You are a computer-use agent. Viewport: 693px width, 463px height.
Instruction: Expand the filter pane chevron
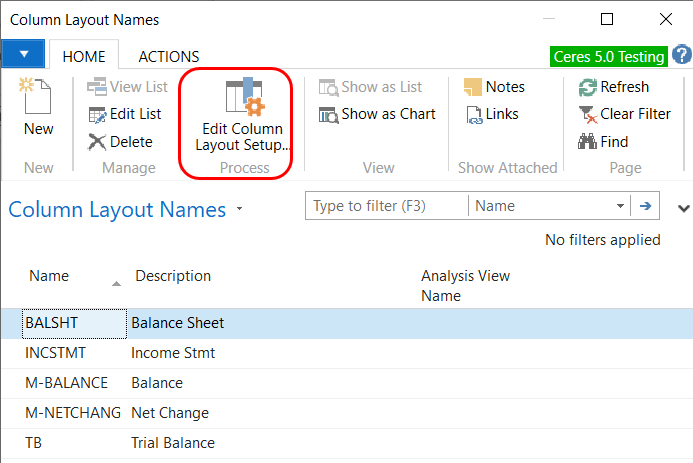click(x=684, y=208)
